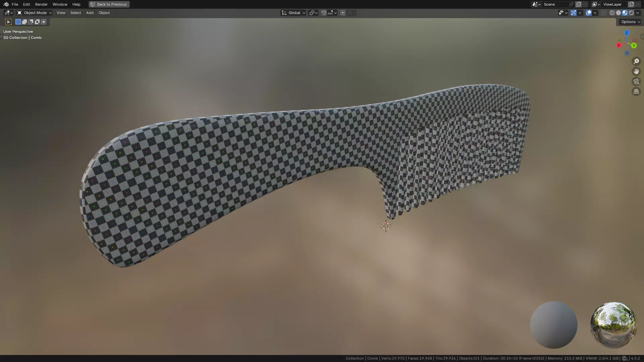Open the Render menu
The height and width of the screenshot is (362, 644).
pos(41,4)
